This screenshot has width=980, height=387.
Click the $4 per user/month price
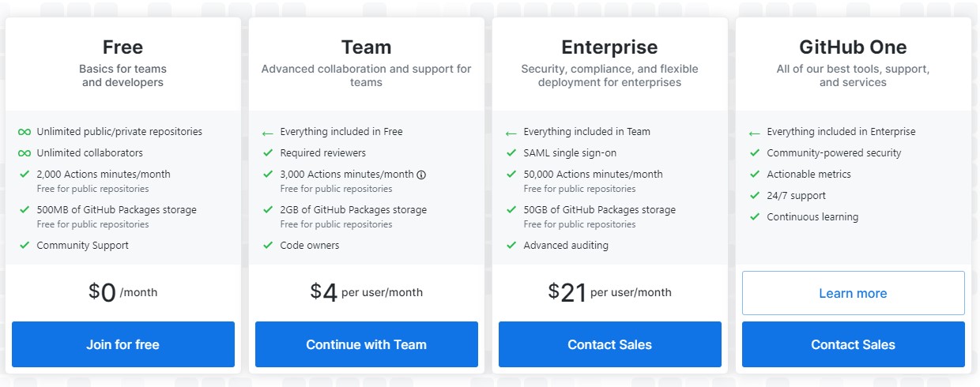366,292
